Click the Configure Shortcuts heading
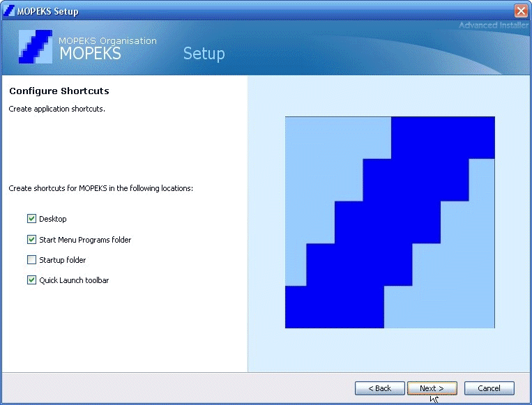Screen dimensions: 532x405 (59, 91)
